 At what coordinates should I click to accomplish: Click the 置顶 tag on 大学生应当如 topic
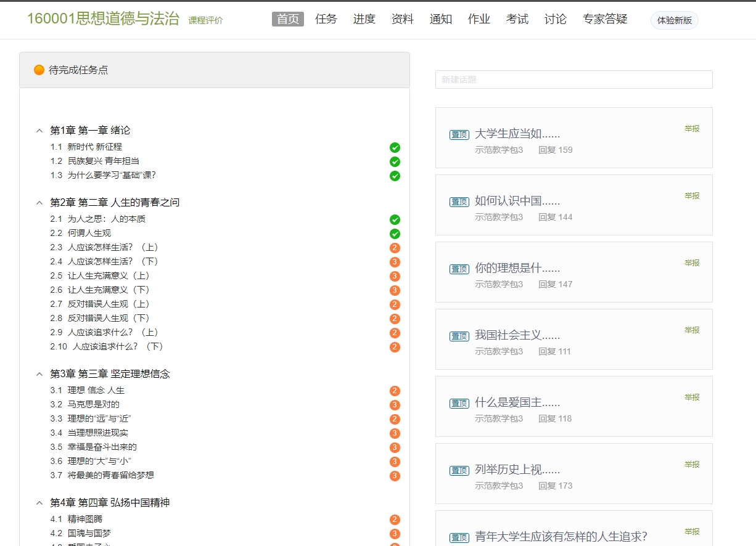pos(459,135)
